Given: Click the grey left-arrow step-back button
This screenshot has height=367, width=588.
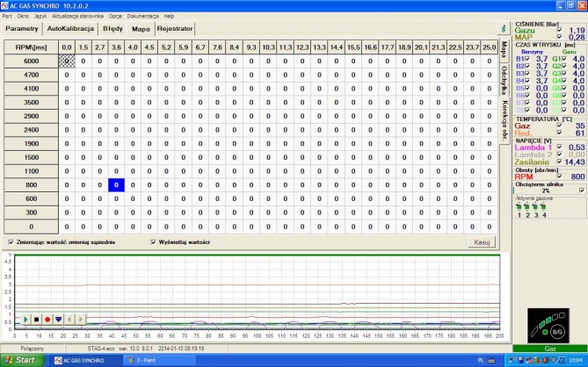Looking at the screenshot, I should pos(69,320).
